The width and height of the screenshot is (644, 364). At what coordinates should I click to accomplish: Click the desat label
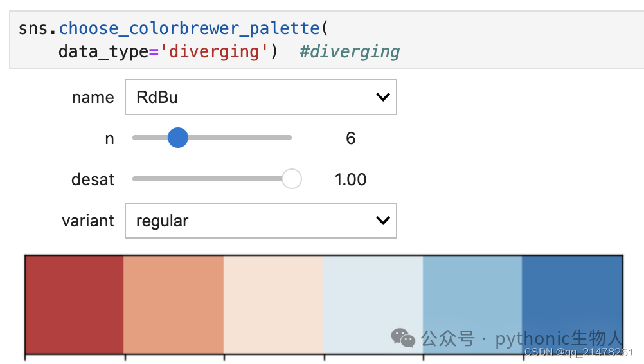93,179
